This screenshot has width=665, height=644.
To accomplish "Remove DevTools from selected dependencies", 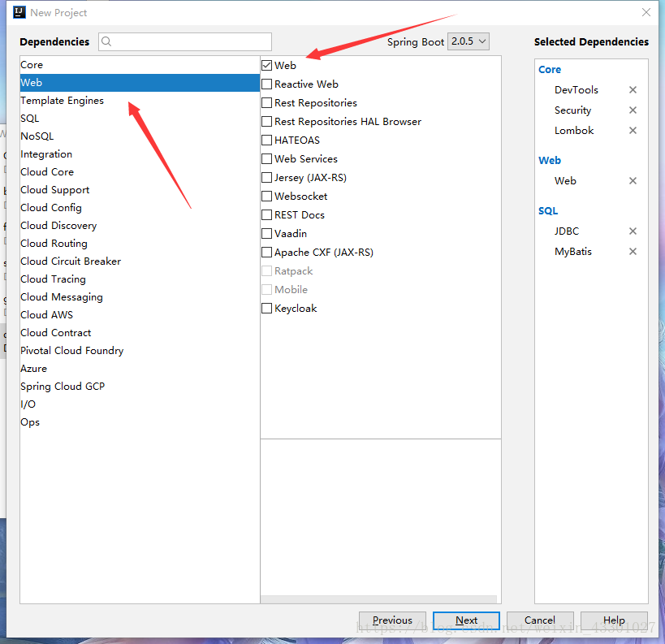I will pos(633,90).
